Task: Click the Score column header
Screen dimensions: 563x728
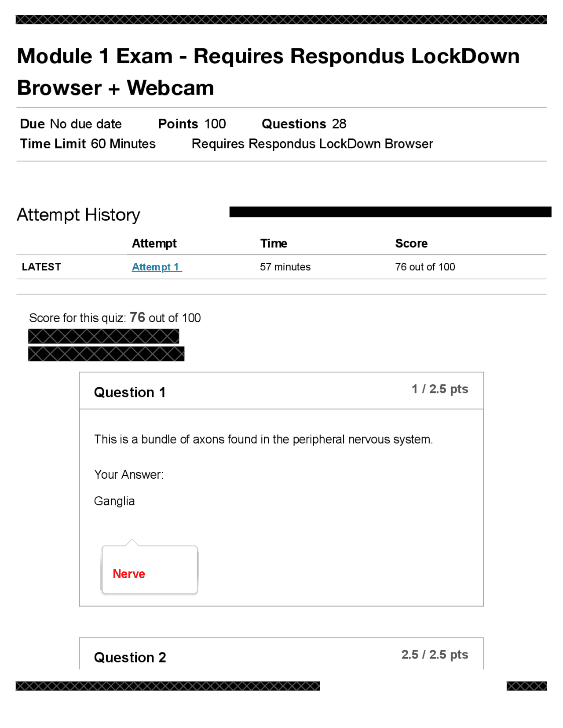Action: click(411, 243)
